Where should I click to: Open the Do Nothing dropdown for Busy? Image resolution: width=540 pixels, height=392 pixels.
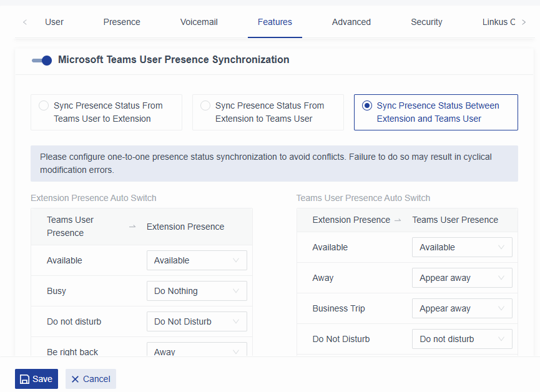(197, 291)
